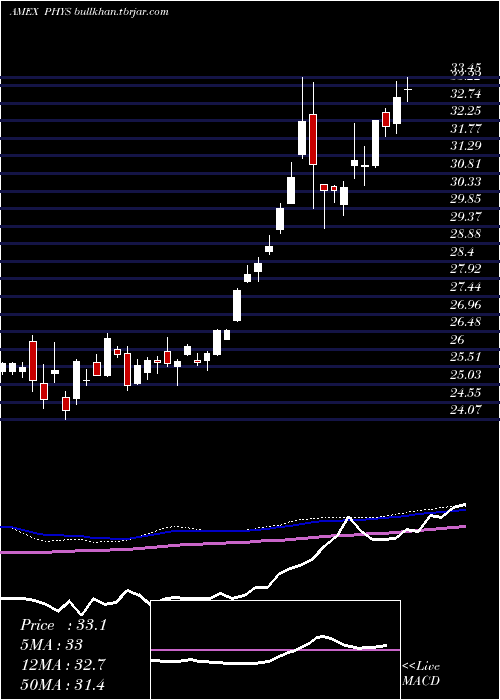Click the 26 price axis label
The height and width of the screenshot is (700, 500).
pyautogui.click(x=458, y=340)
